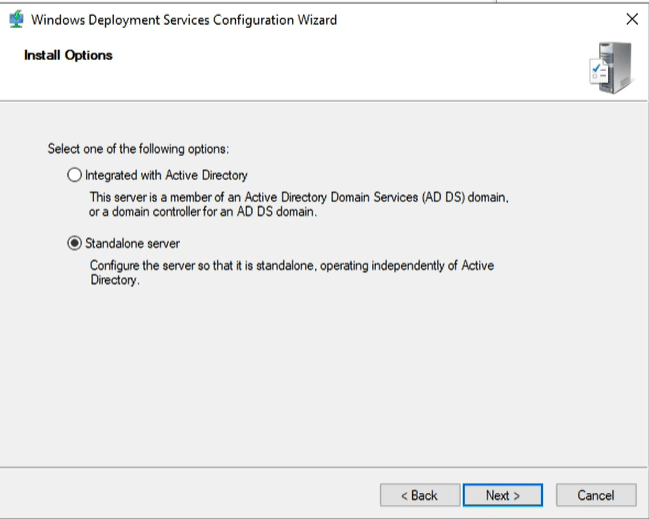Screen dimensions: 649x519
Task: Cancel the configuration wizard
Action: pyautogui.click(x=595, y=495)
